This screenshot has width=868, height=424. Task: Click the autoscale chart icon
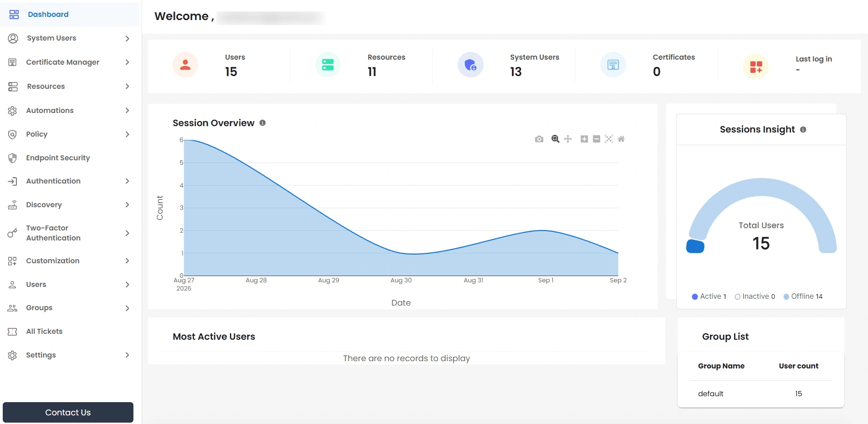(609, 139)
